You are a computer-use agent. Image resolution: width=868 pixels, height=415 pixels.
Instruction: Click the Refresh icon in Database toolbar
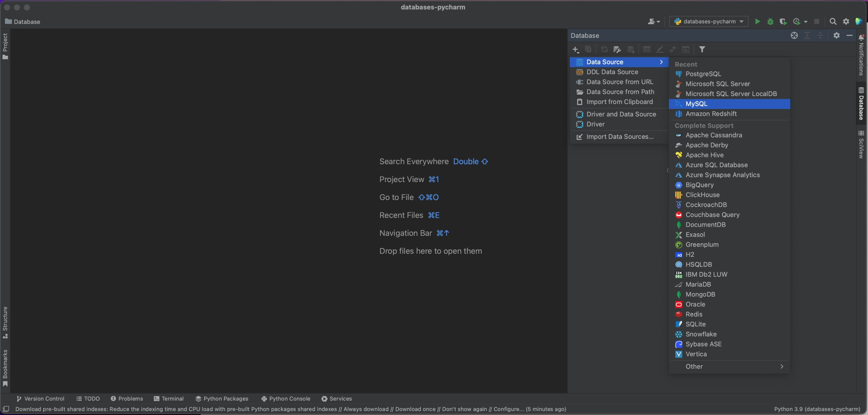pos(604,50)
